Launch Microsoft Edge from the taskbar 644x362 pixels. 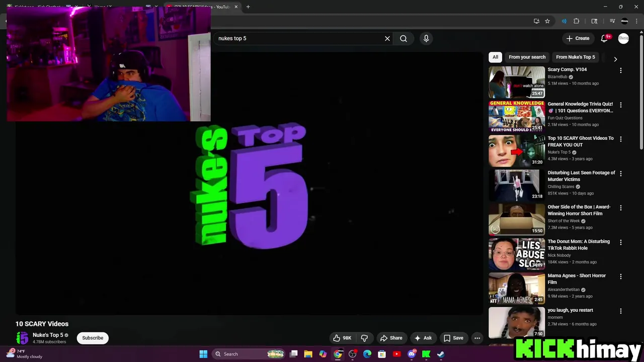coord(367,354)
